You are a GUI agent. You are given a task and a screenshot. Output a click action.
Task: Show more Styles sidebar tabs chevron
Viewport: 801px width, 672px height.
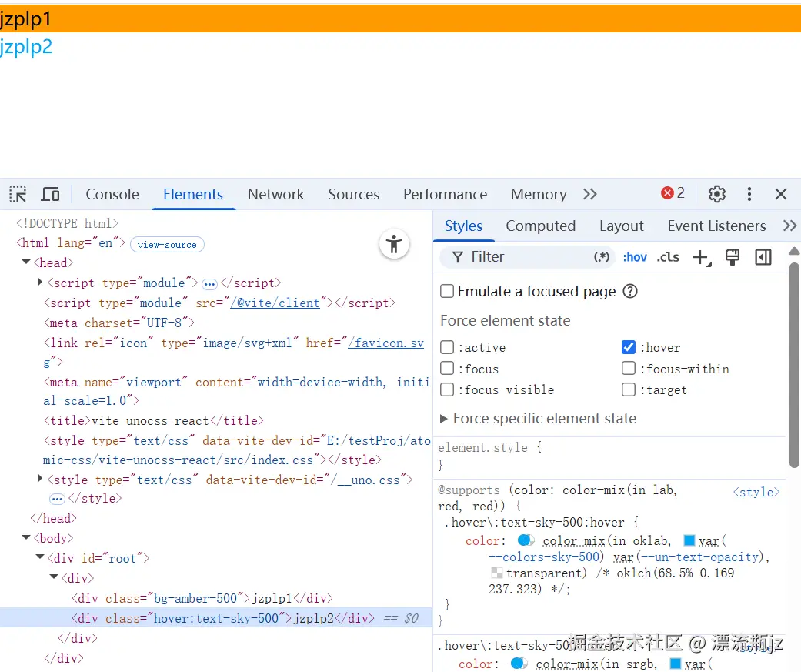(x=789, y=226)
